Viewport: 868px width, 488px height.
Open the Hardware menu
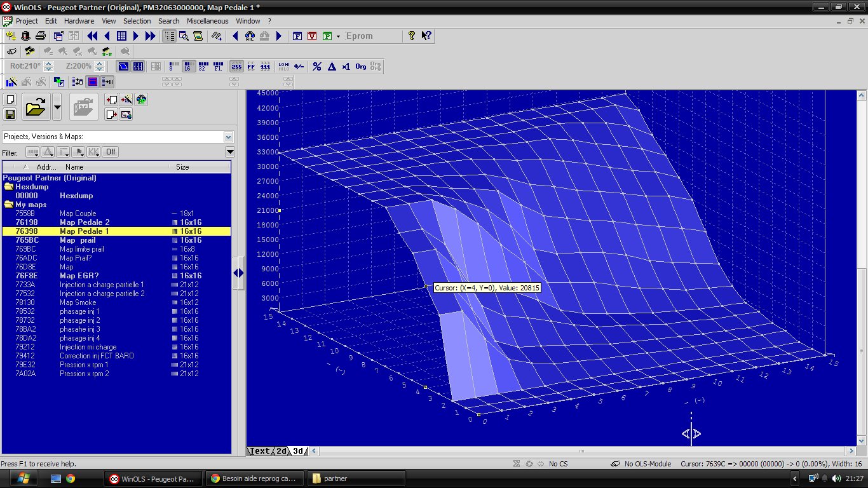[79, 21]
